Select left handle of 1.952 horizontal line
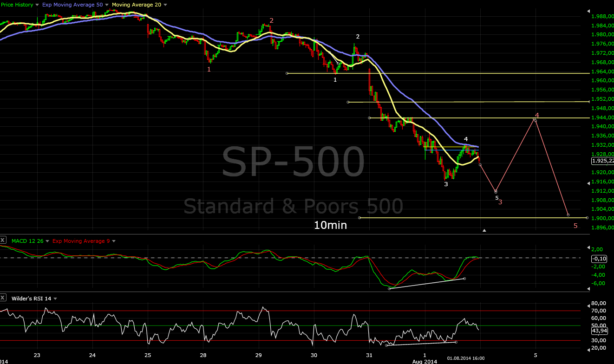614x364 pixels. coord(348,102)
